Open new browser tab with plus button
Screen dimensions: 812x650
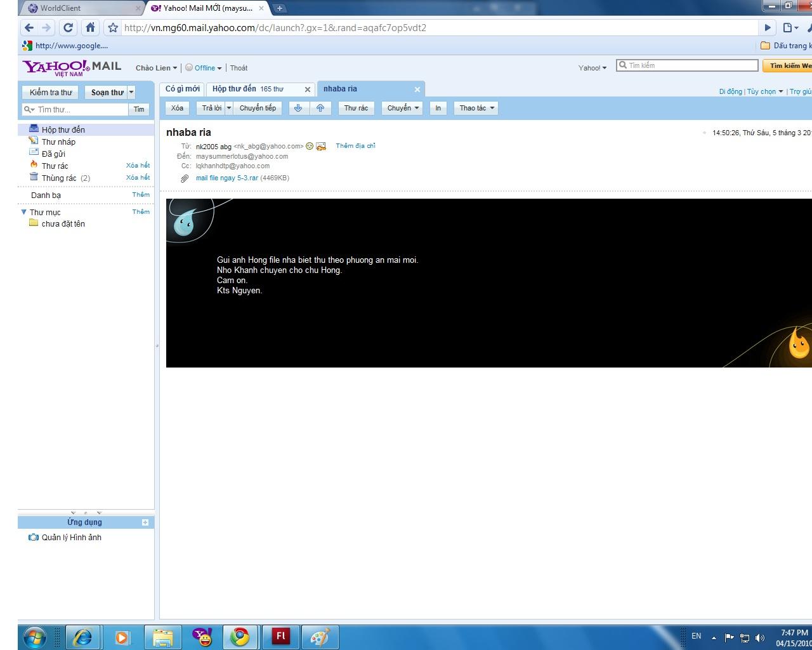click(x=280, y=8)
